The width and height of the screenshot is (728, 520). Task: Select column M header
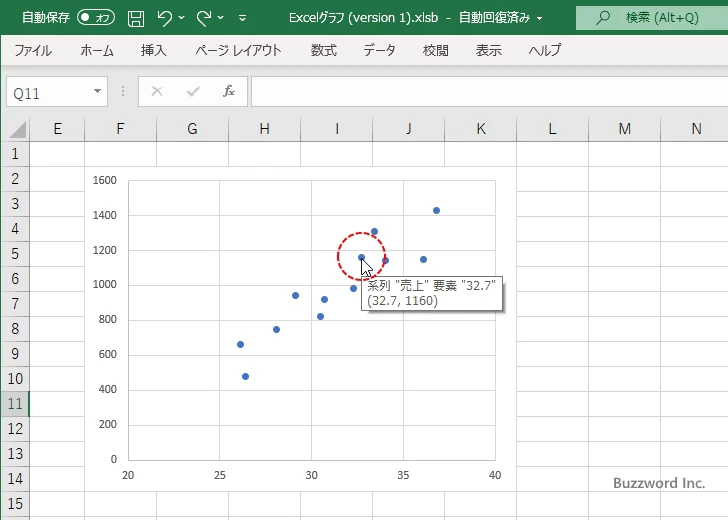click(x=624, y=129)
